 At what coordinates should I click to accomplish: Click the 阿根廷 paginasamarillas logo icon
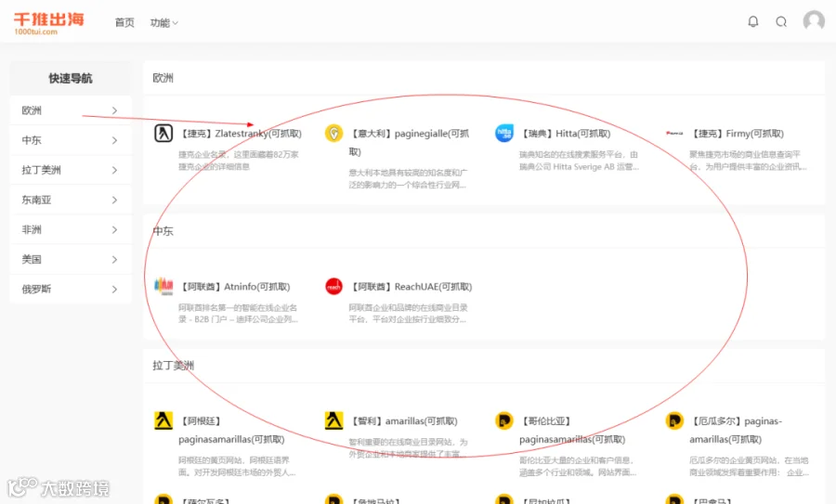point(163,420)
